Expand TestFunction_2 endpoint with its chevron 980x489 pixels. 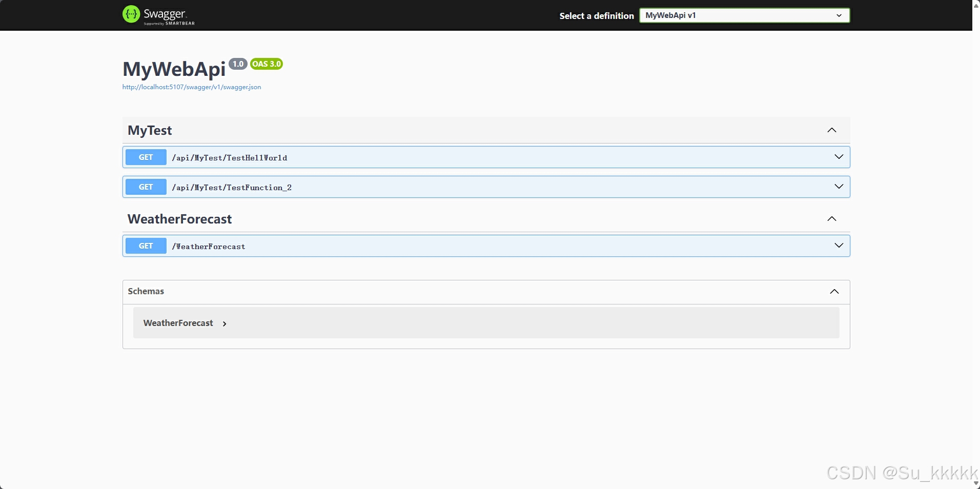pyautogui.click(x=839, y=187)
